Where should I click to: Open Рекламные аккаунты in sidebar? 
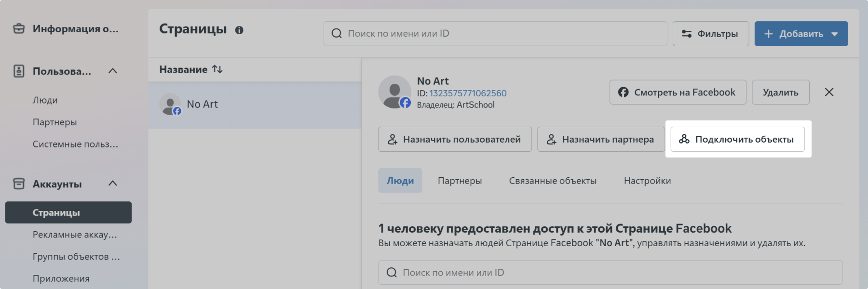pyautogui.click(x=75, y=235)
